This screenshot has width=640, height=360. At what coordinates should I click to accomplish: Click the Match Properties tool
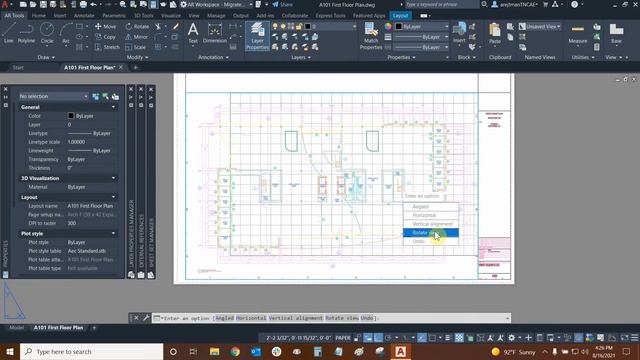(371, 36)
